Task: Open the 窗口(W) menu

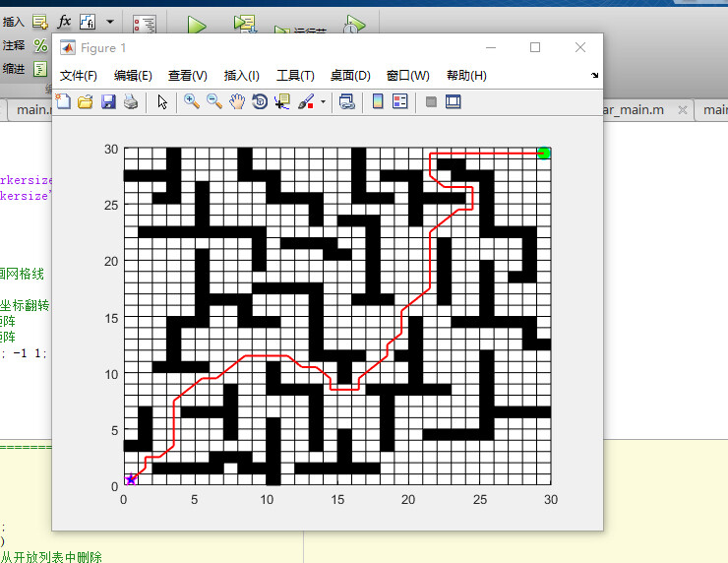Action: pos(407,75)
